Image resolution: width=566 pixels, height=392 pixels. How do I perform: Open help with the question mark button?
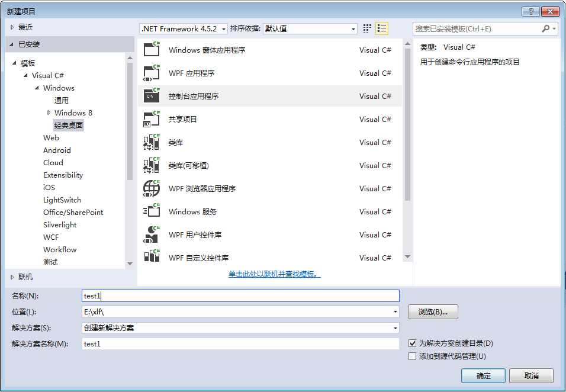click(530, 11)
